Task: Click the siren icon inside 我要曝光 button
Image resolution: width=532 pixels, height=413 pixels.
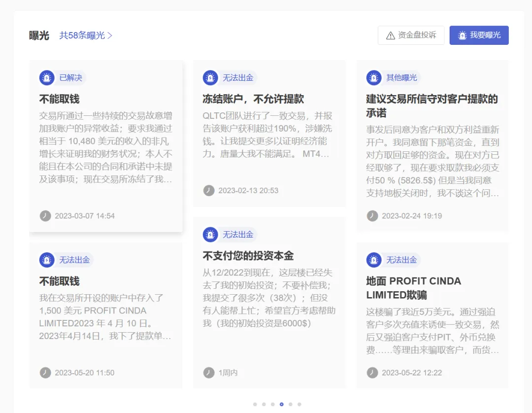Action: coord(462,35)
